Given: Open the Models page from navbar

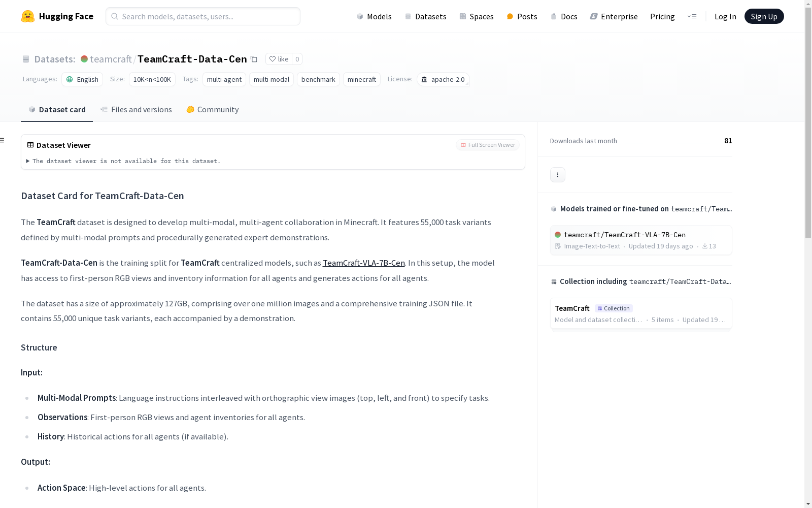Looking at the screenshot, I should tap(374, 16).
